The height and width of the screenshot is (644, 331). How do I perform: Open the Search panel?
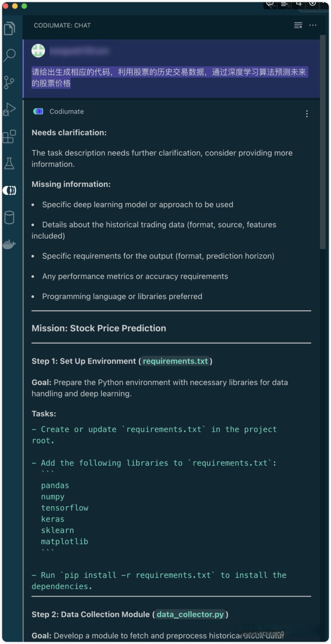coord(10,55)
